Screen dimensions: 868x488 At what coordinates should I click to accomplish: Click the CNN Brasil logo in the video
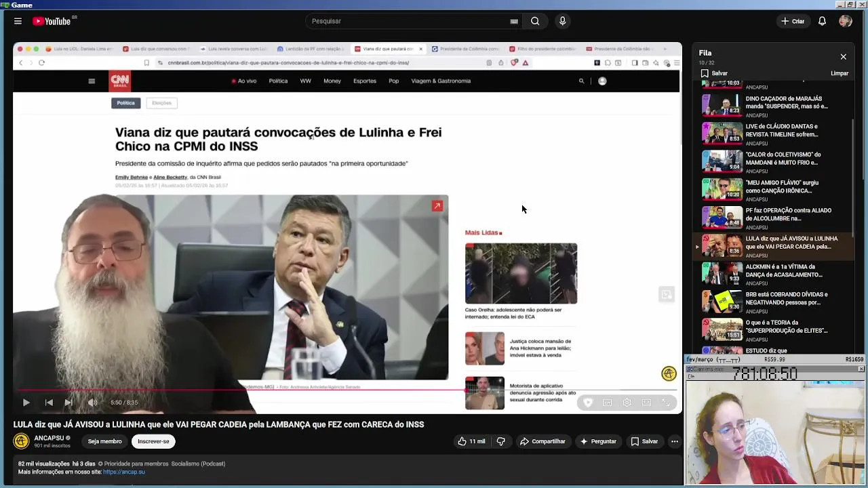120,81
